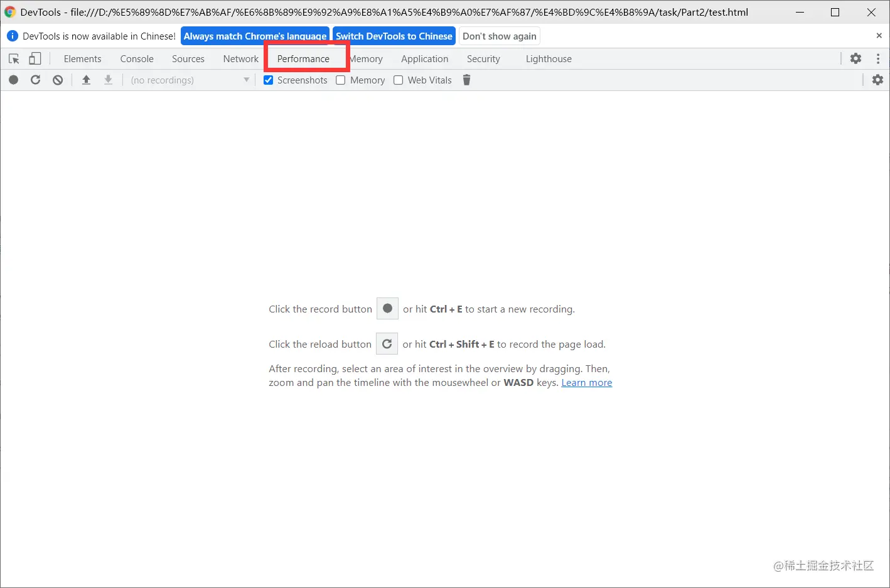Click the record button in the instructions
This screenshot has width=890, height=588.
pyautogui.click(x=387, y=308)
